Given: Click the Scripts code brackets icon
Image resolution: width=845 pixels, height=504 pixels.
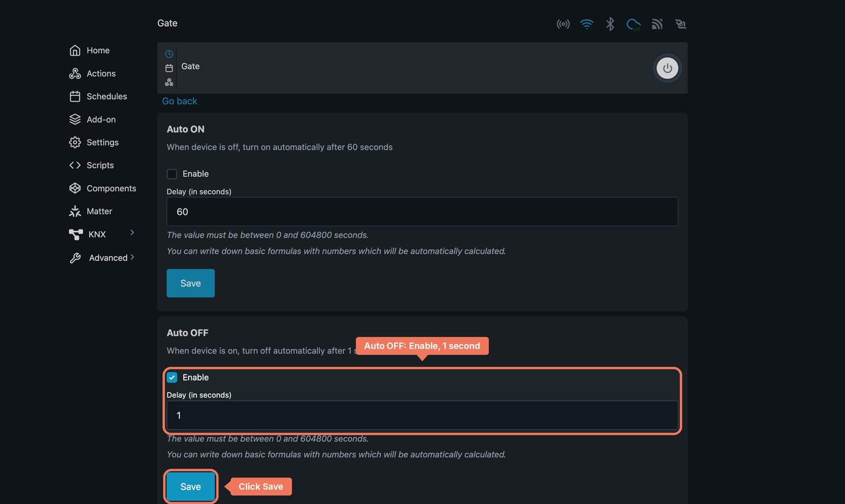Looking at the screenshot, I should point(75,165).
